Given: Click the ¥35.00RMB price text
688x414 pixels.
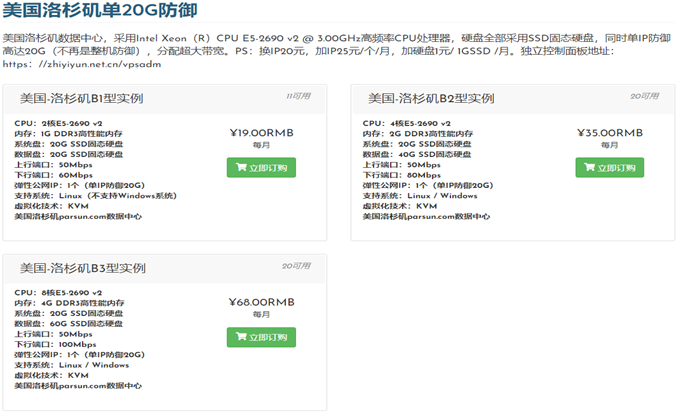Looking at the screenshot, I should [609, 132].
